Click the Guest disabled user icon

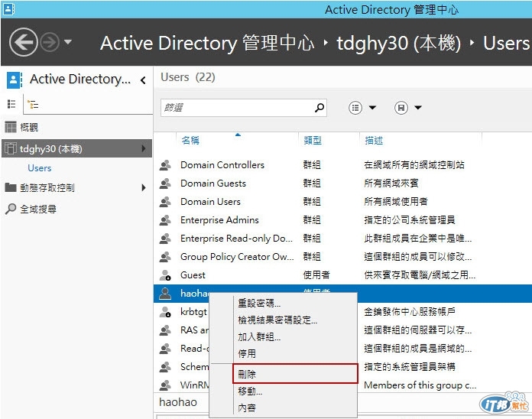(165, 274)
